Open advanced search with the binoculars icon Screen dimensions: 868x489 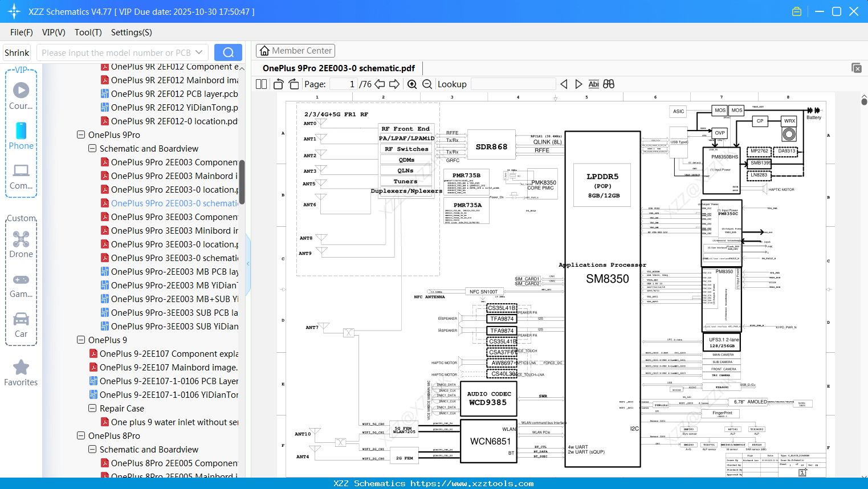[608, 84]
